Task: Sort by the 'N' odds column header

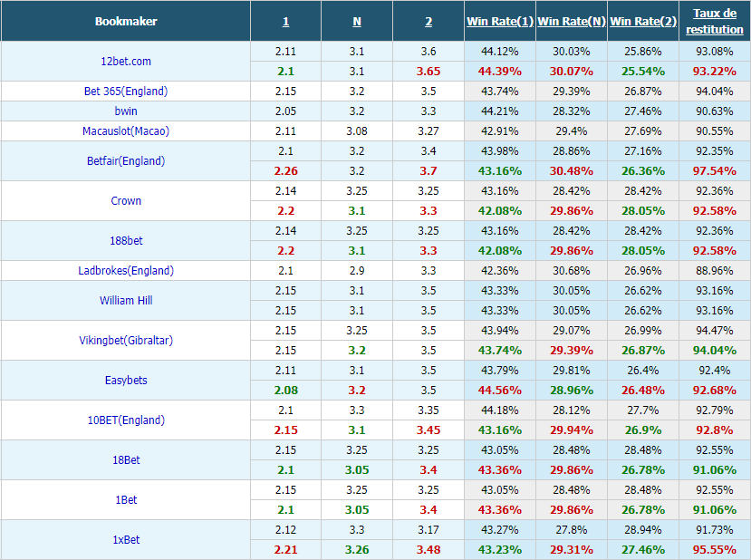Action: (x=357, y=22)
